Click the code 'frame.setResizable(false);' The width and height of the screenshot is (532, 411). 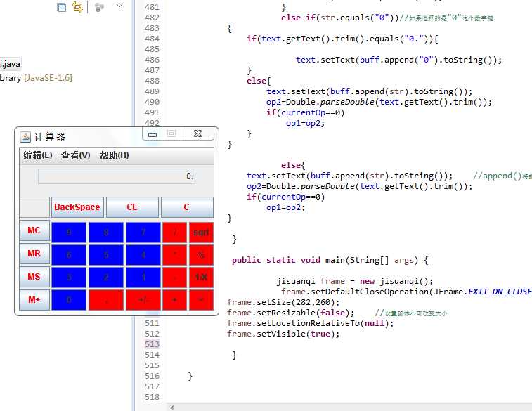point(291,313)
